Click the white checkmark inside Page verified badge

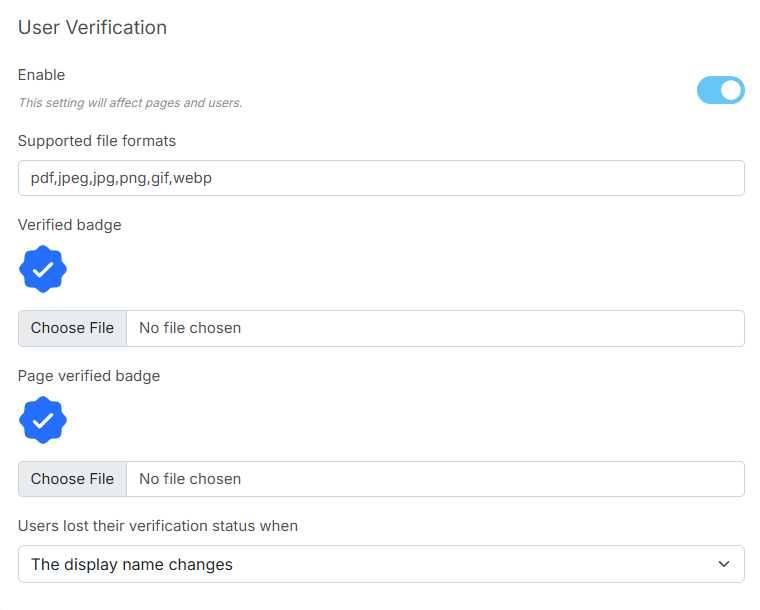[43, 420]
